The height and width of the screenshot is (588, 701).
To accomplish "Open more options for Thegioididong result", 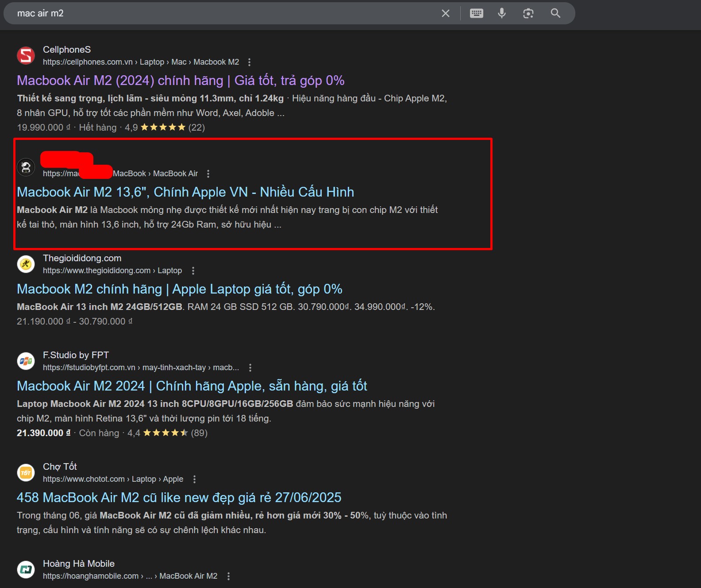I will (x=193, y=271).
